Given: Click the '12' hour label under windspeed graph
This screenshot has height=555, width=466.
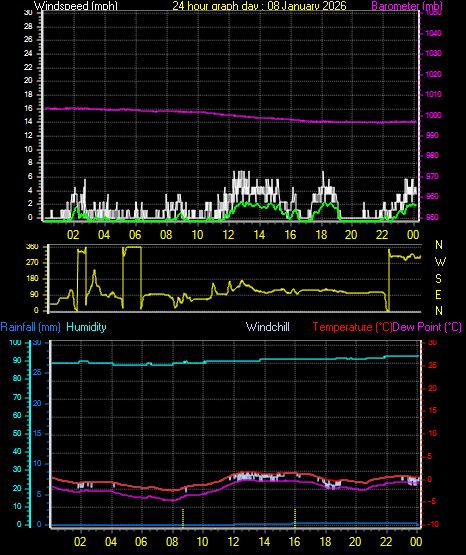Looking at the screenshot, I should [x=228, y=235].
